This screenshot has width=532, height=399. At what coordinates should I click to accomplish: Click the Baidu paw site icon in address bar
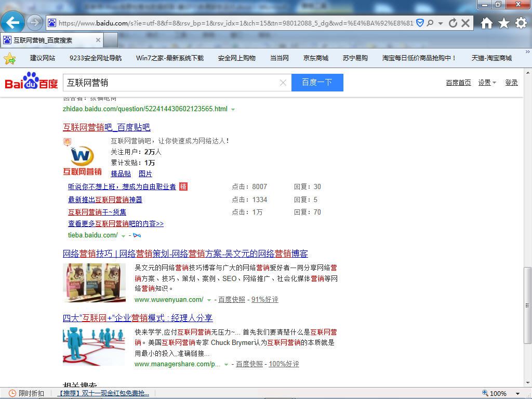pyautogui.click(x=52, y=23)
